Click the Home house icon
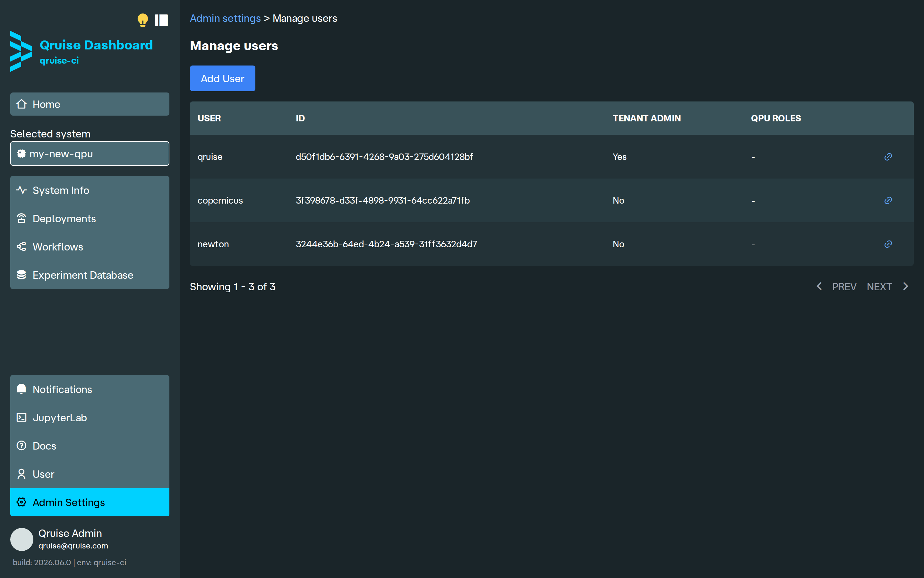Viewport: 924px width, 578px height. tap(21, 104)
